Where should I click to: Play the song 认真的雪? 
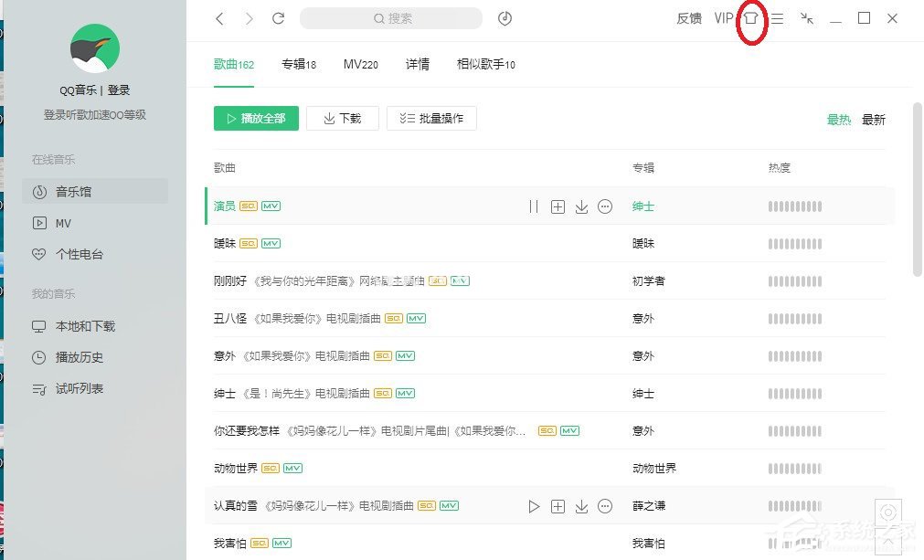click(x=535, y=505)
